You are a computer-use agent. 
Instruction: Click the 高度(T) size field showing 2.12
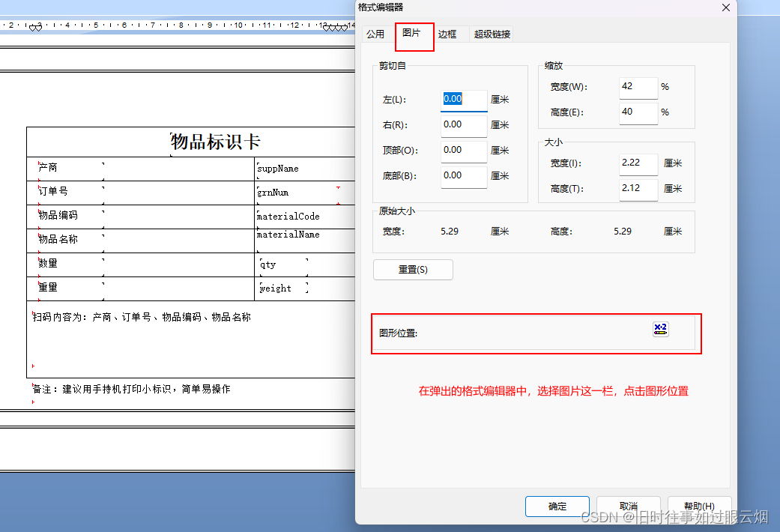[638, 189]
